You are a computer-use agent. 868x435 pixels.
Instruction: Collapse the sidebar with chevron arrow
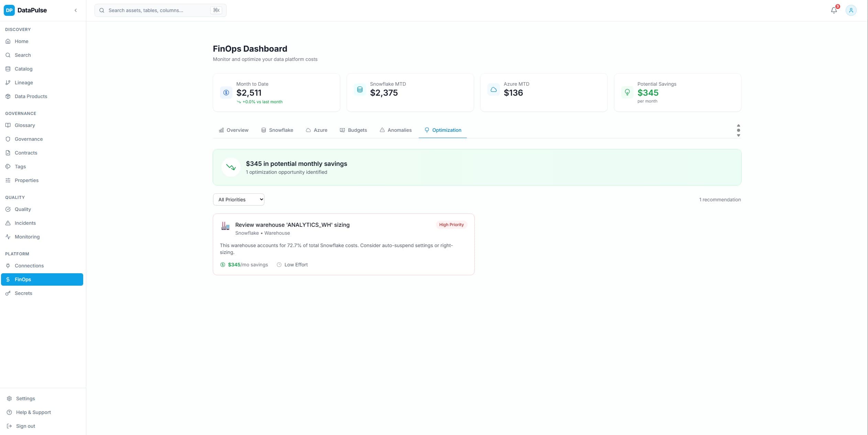click(76, 10)
